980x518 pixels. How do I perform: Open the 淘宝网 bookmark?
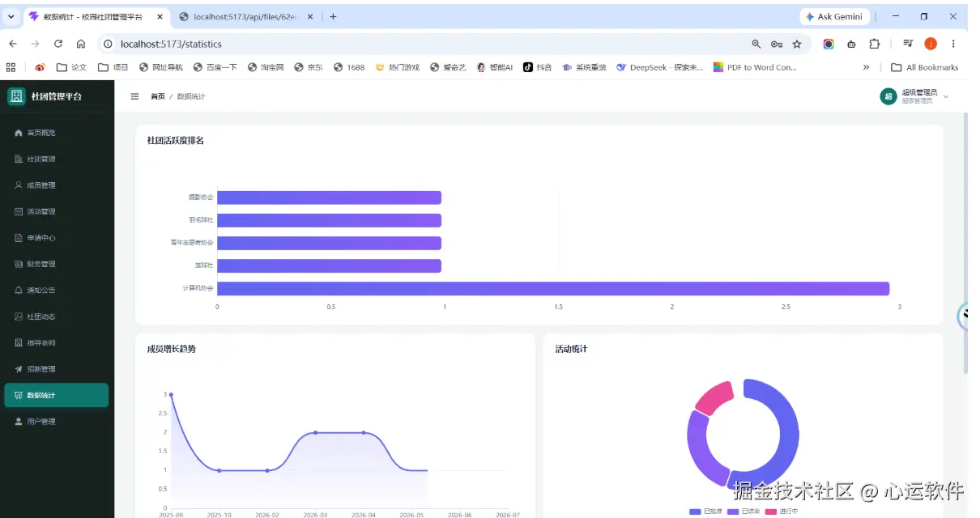pyautogui.click(x=266, y=67)
